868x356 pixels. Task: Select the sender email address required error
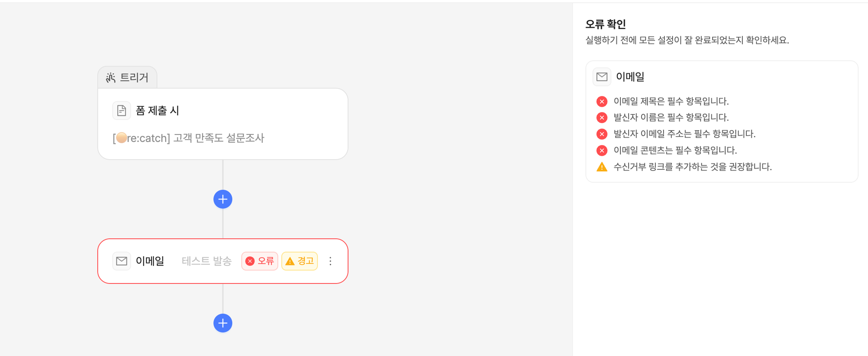[684, 134]
